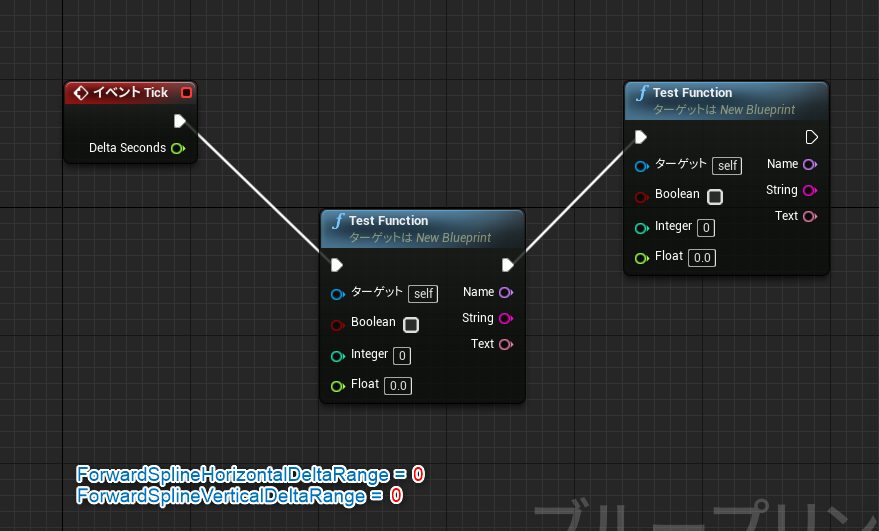Click the Integer input pin on right Test Function

click(642, 228)
